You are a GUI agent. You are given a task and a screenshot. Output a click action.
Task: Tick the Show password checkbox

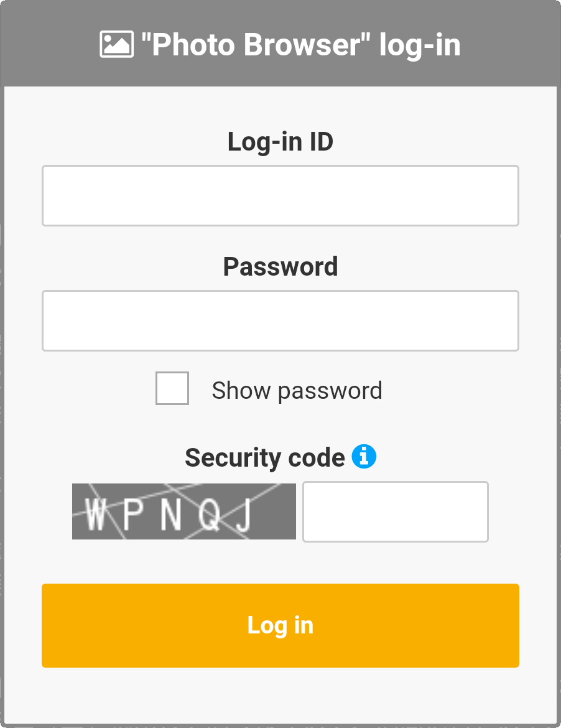[x=172, y=388]
